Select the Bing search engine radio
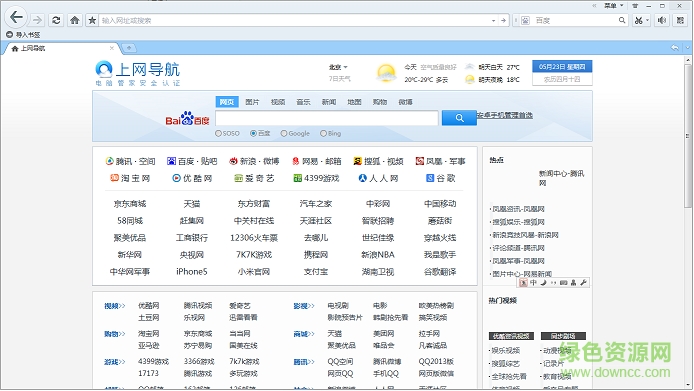Image resolution: width=694 pixels, height=391 pixels. (323, 133)
